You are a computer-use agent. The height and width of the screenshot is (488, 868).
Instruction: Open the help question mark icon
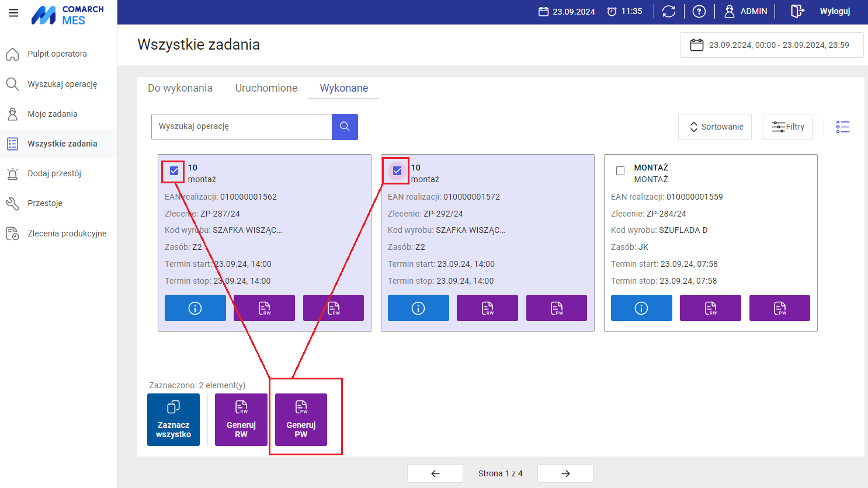coord(699,11)
